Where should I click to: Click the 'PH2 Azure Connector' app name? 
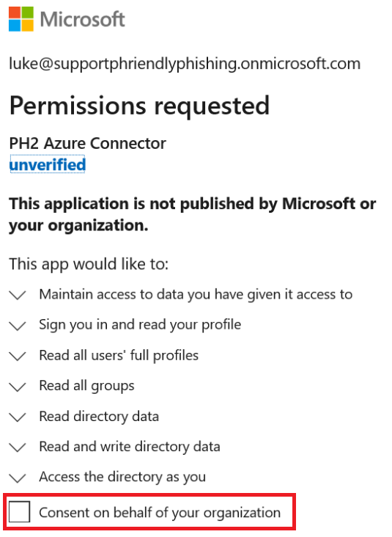pyautogui.click(x=88, y=143)
